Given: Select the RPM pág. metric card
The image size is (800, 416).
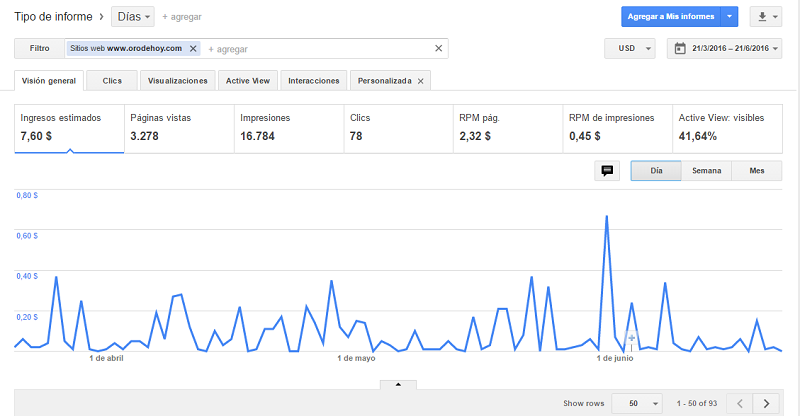Looking at the screenshot, I should (x=508, y=129).
